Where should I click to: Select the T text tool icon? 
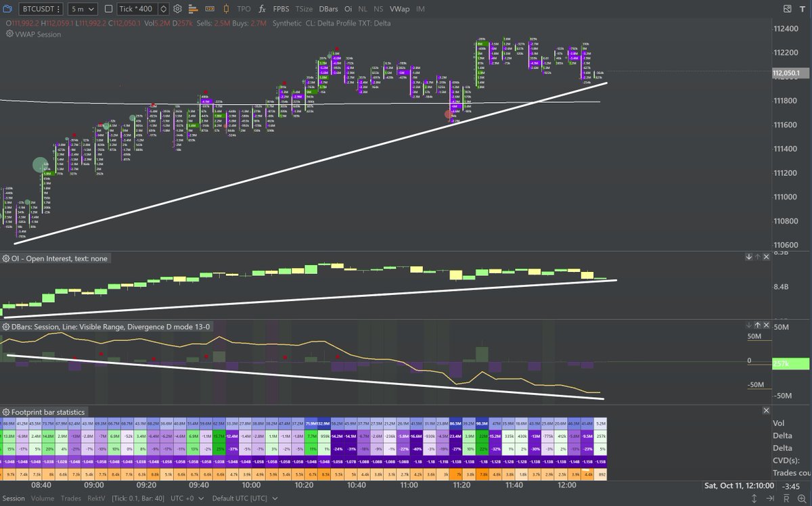pos(804,9)
